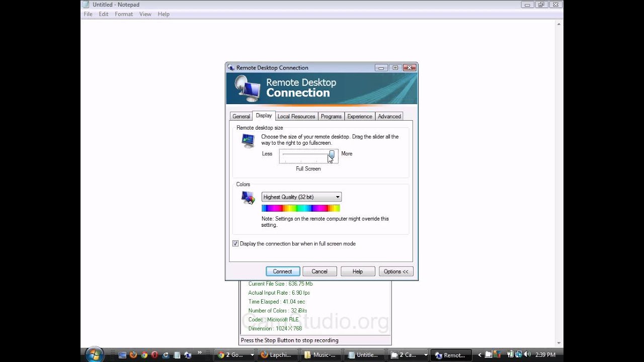The height and width of the screenshot is (362, 644).
Task: Click 'Dimension : 1024 X 768' text
Action: pos(275,329)
